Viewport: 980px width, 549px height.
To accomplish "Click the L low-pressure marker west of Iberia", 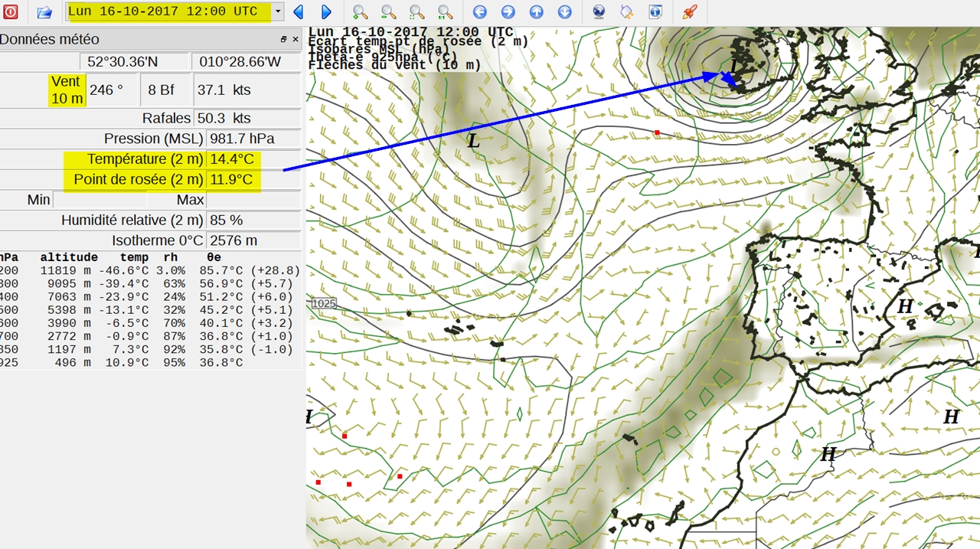I will (x=474, y=141).
